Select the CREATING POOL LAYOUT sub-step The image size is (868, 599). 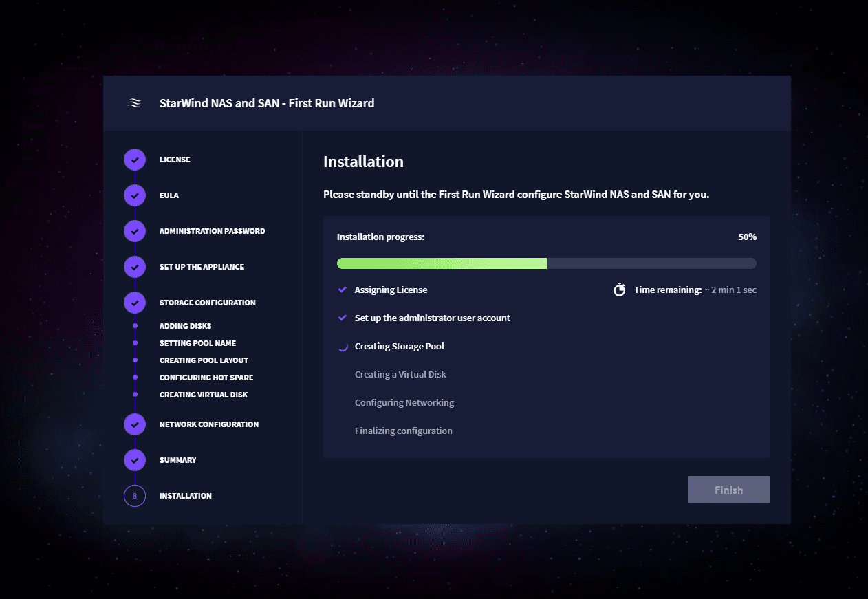tap(204, 360)
